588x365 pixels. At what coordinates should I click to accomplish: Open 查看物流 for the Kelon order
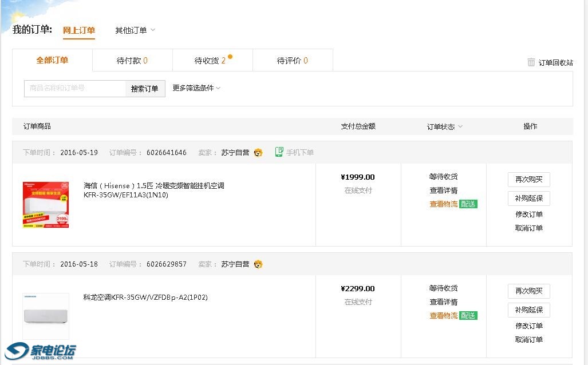(x=444, y=316)
